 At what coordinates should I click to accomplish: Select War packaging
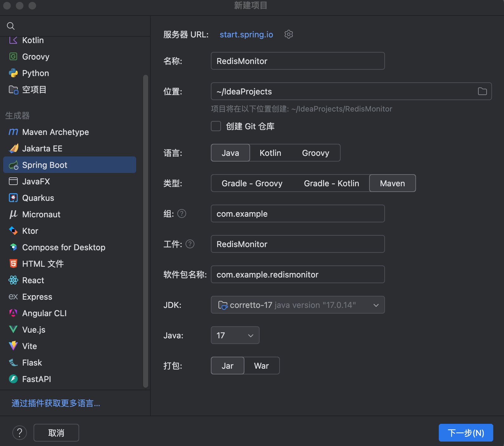coord(261,366)
